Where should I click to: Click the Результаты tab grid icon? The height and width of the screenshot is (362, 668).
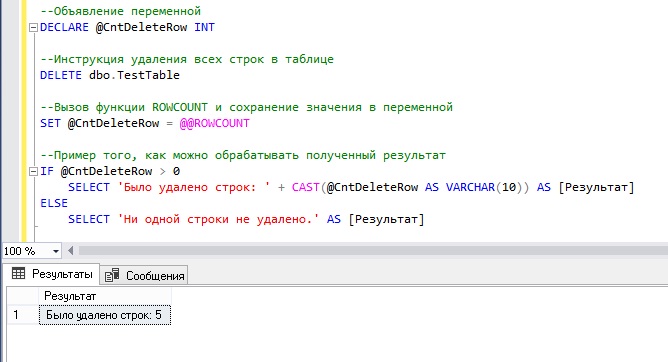coord(18,273)
